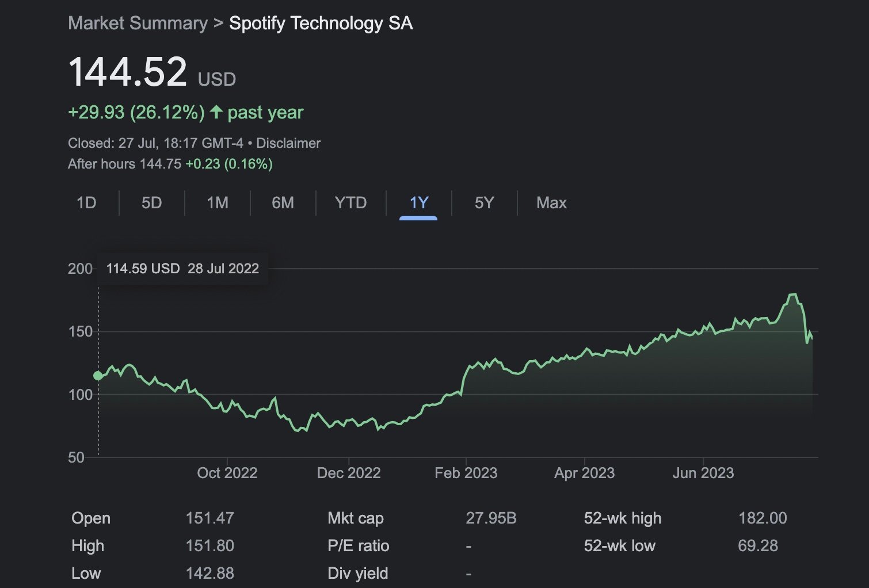Click the Feb 2023 axis label
The width and height of the screenshot is (869, 588).
(466, 473)
